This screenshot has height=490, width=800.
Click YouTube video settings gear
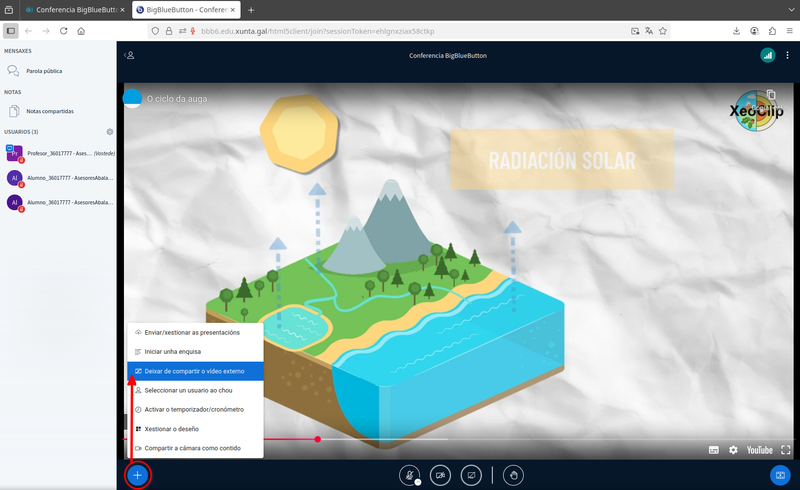733,450
